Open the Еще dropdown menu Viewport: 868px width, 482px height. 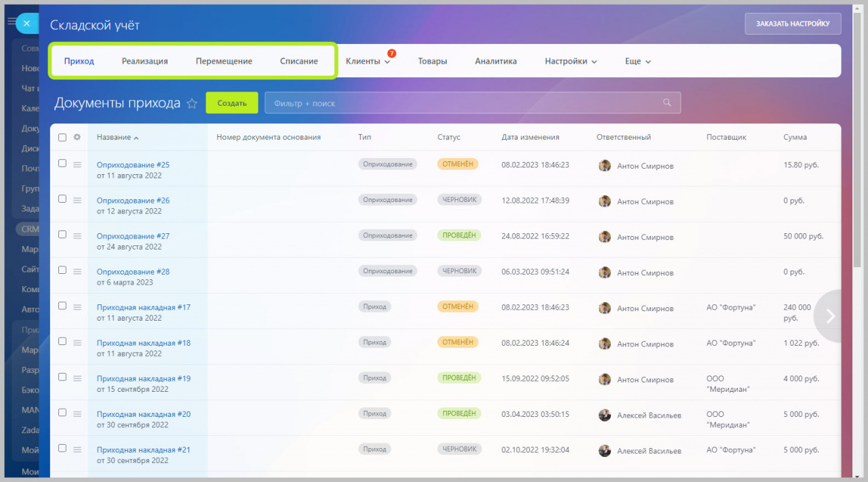638,61
